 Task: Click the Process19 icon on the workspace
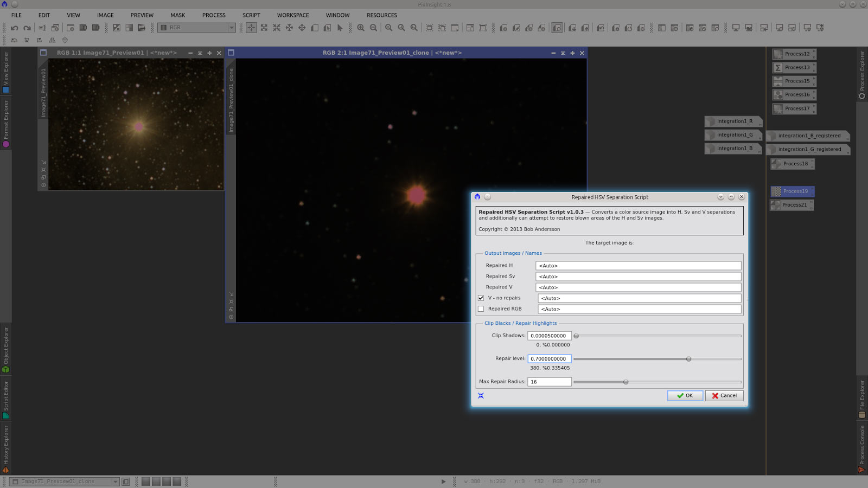793,191
